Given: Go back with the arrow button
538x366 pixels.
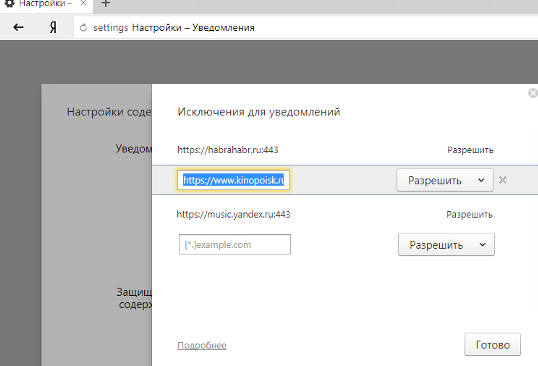Looking at the screenshot, I should (x=18, y=27).
